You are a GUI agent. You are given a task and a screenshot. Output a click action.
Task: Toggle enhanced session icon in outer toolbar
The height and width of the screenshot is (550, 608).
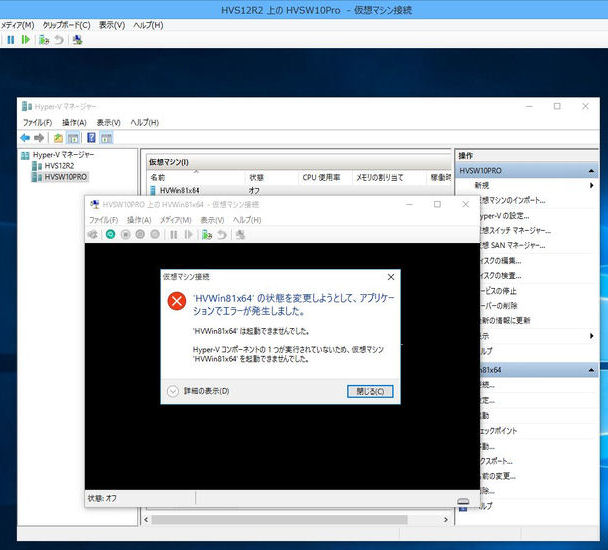(x=77, y=40)
